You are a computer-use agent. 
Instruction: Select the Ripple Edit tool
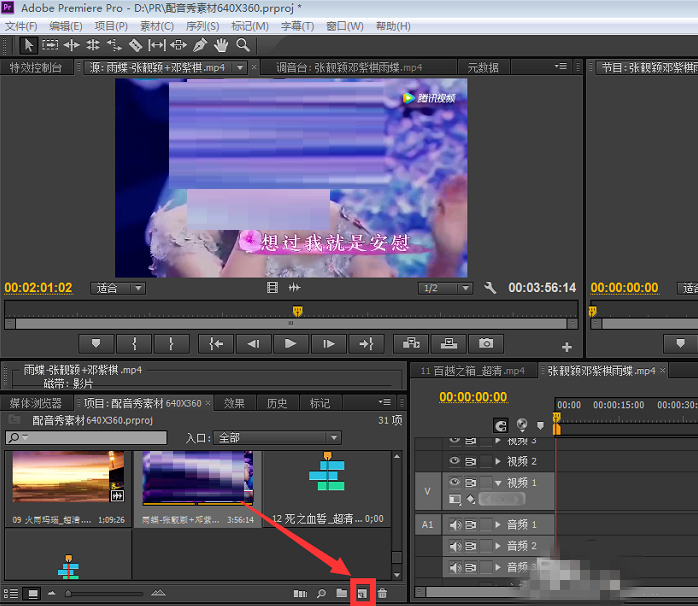pos(72,45)
